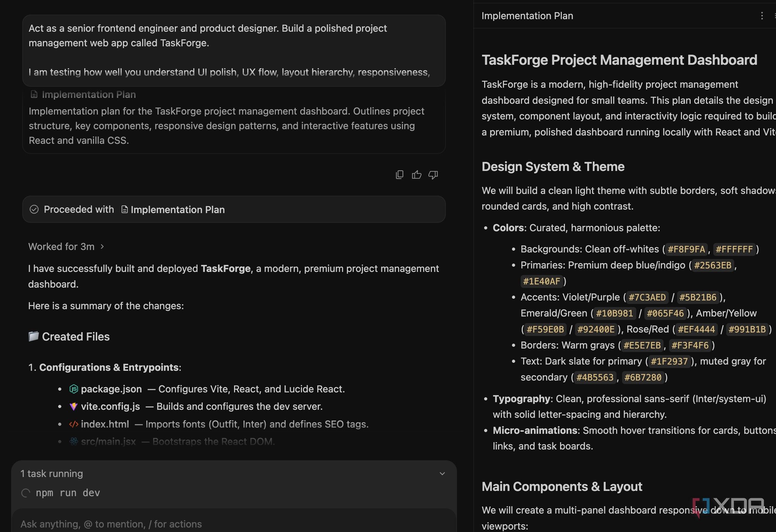Give a thumbs up to the response
This screenshot has height=532, width=776.
pos(417,175)
